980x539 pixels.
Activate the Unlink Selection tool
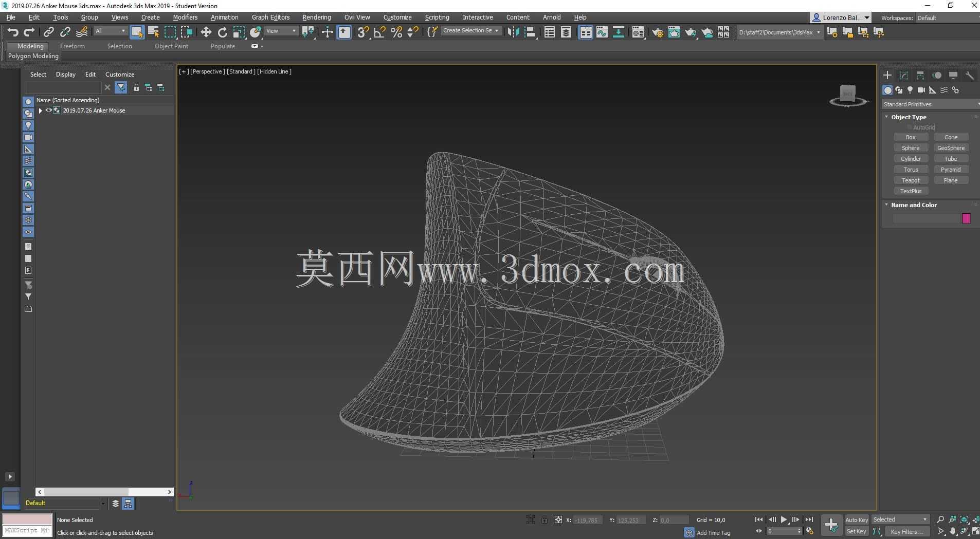(65, 32)
